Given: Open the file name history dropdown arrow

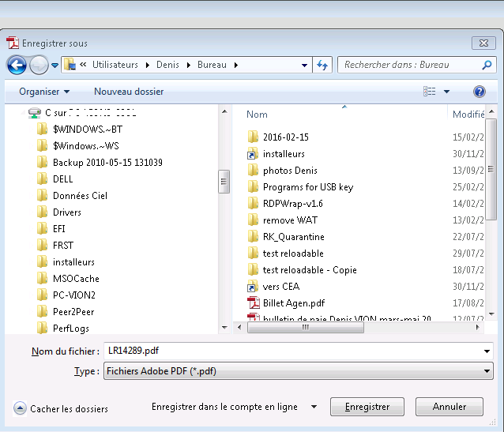Looking at the screenshot, I should tap(487, 351).
